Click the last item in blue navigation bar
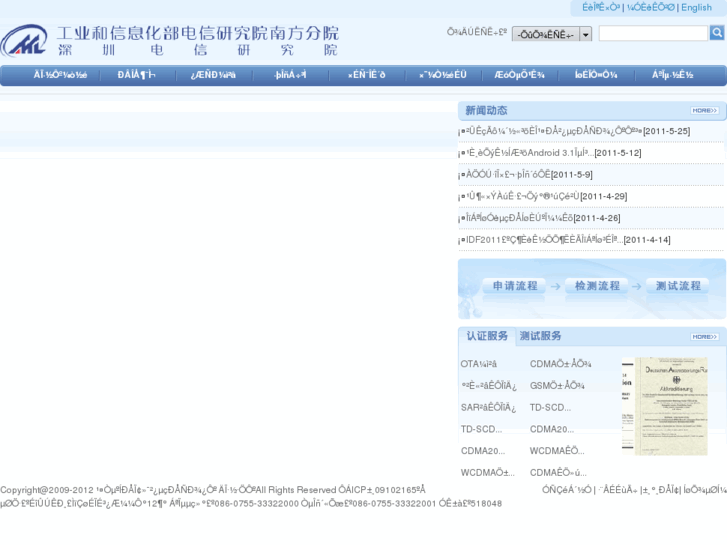Image resolution: width=727 pixels, height=545 pixels. coord(673,75)
